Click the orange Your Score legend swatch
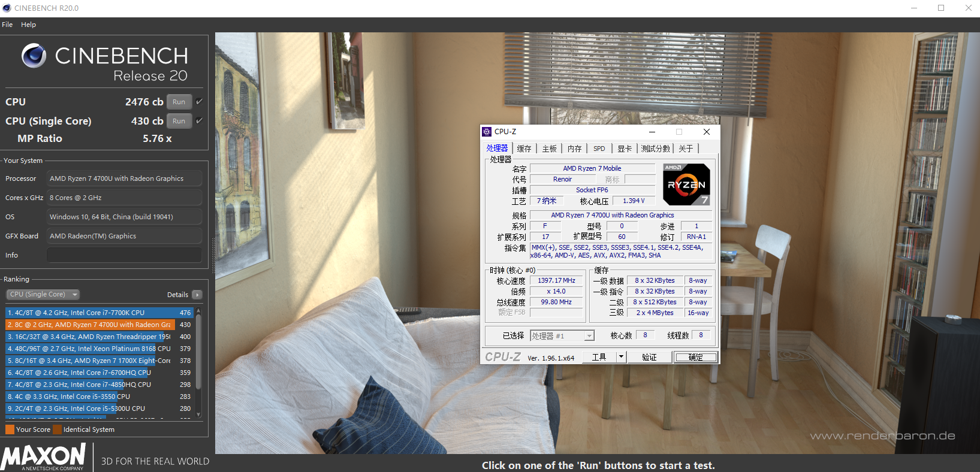 pos(10,429)
